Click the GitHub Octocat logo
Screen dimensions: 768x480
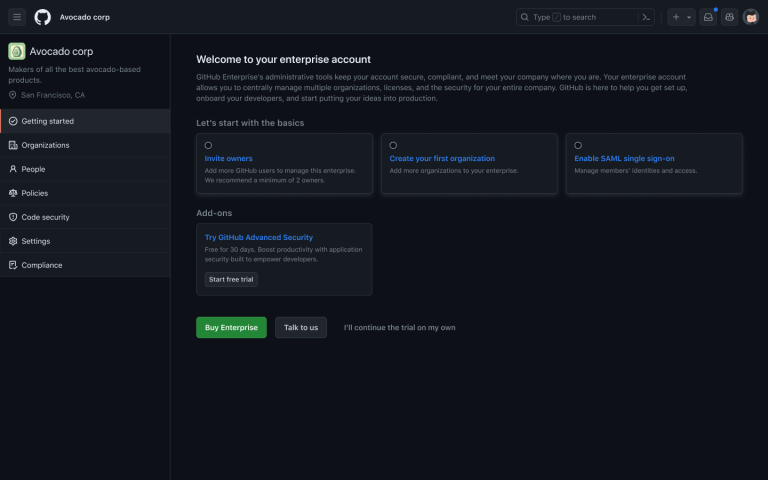[x=42, y=17]
